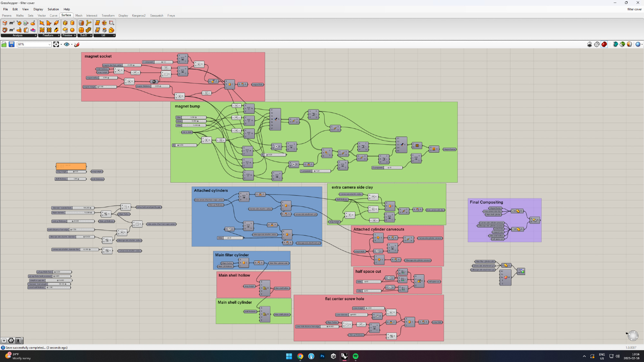Open the 61% zoom level dropdown
Screen dimensions: 644x362
pos(49,44)
